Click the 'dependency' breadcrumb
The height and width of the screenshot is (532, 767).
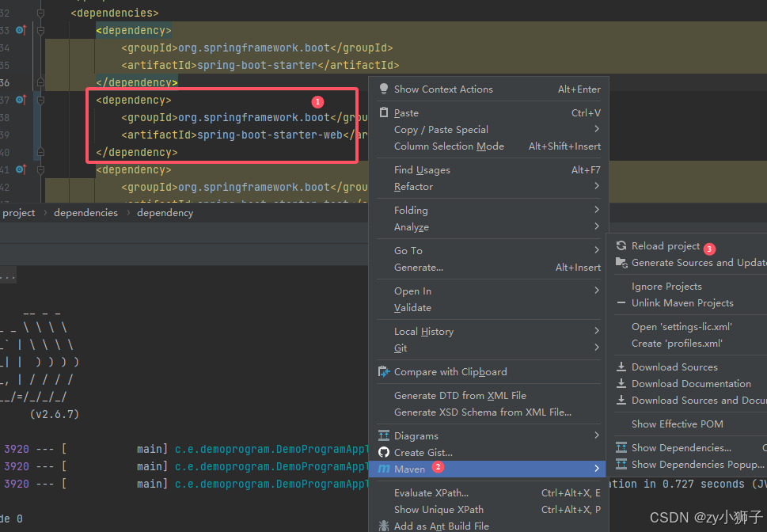(x=165, y=212)
